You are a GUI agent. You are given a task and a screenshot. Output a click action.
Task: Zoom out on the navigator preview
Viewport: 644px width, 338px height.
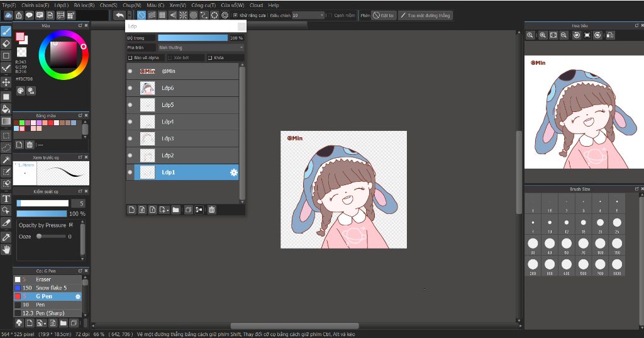pyautogui.click(x=564, y=35)
